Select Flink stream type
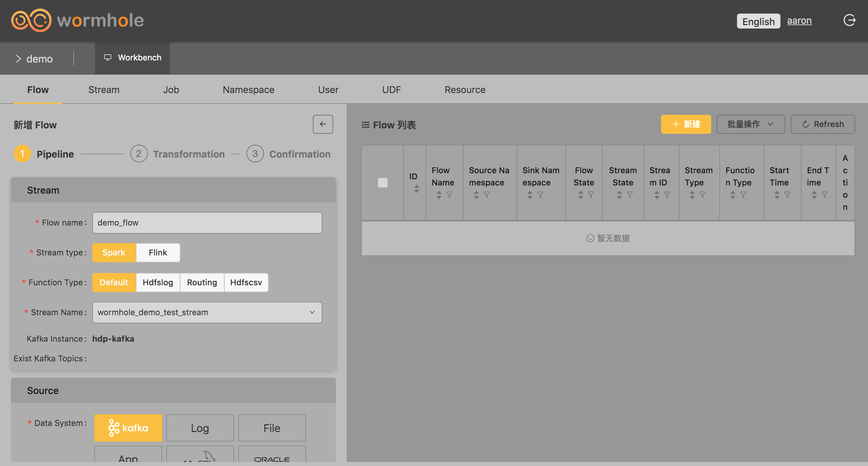 pos(158,253)
